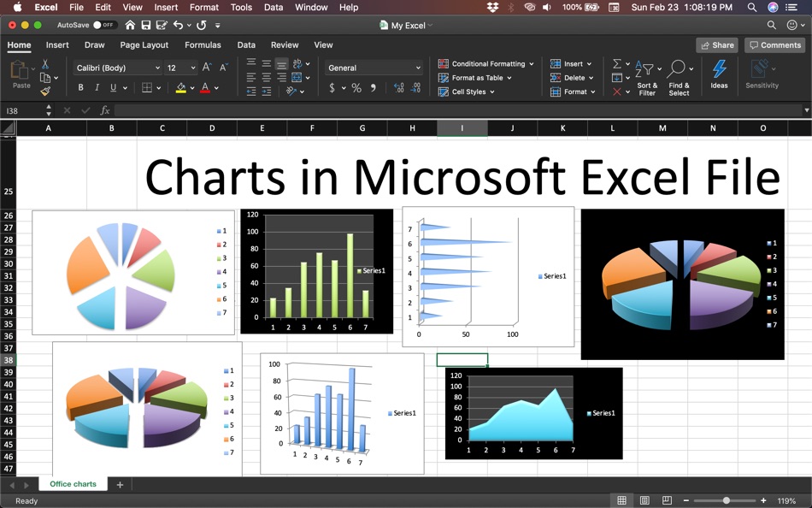
Task: Click the formula bar input field
Action: pos(458,109)
